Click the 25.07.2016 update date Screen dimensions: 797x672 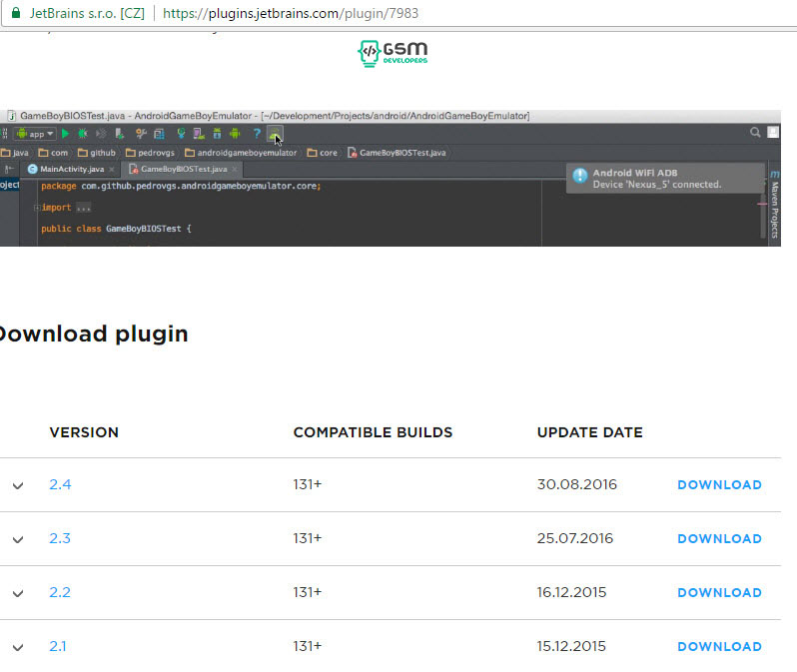pyautogui.click(x=575, y=538)
